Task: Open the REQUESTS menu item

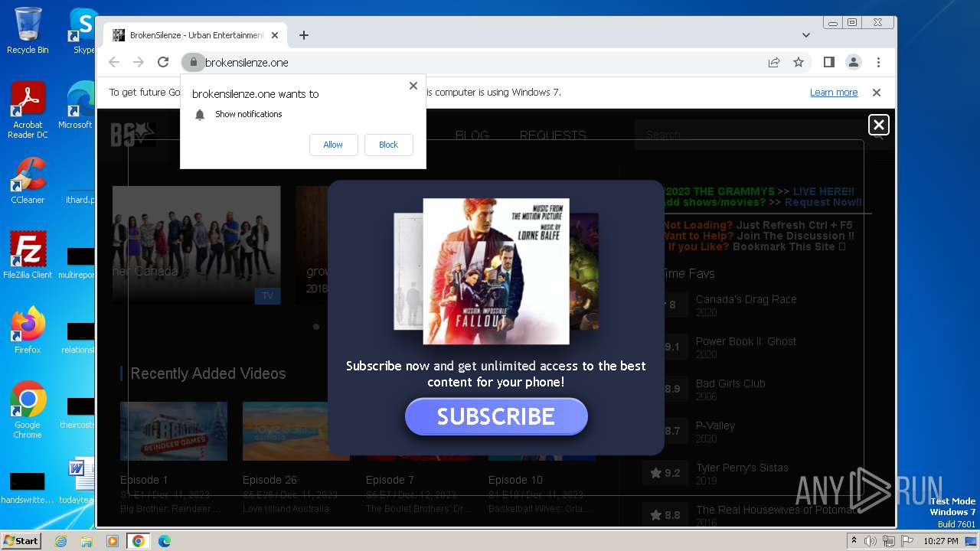Action: click(x=553, y=135)
